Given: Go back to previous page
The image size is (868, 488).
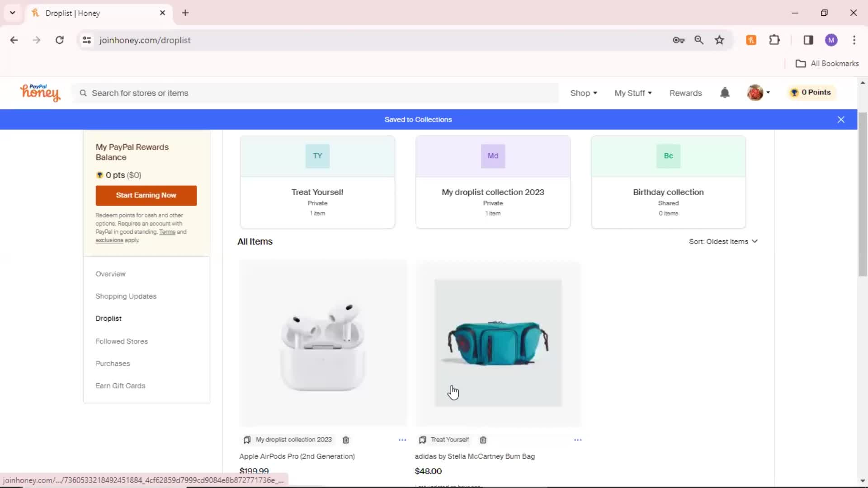Looking at the screenshot, I should click(14, 40).
